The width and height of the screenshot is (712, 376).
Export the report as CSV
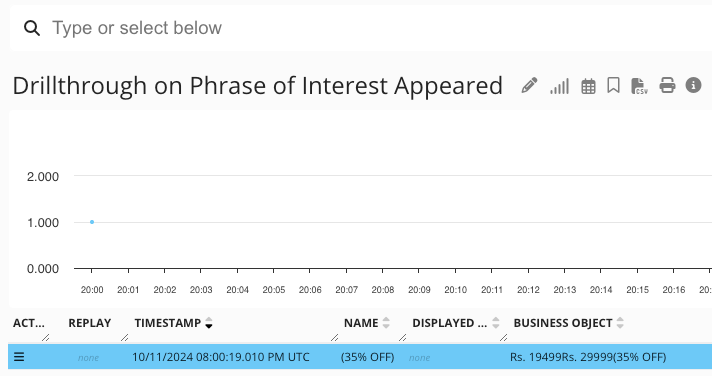[639, 86]
